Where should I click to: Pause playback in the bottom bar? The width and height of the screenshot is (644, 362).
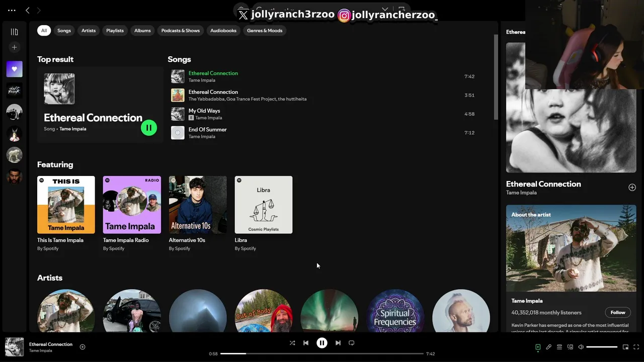pos(322,343)
